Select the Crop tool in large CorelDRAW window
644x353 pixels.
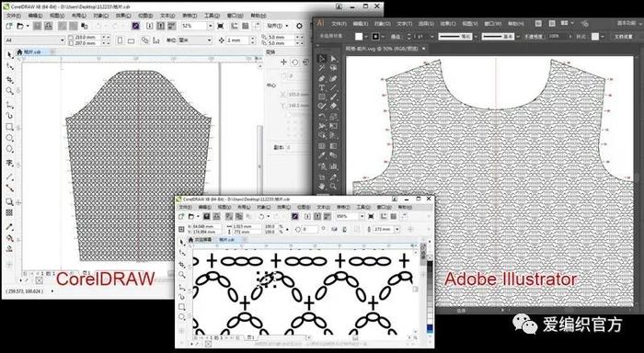click(9, 79)
